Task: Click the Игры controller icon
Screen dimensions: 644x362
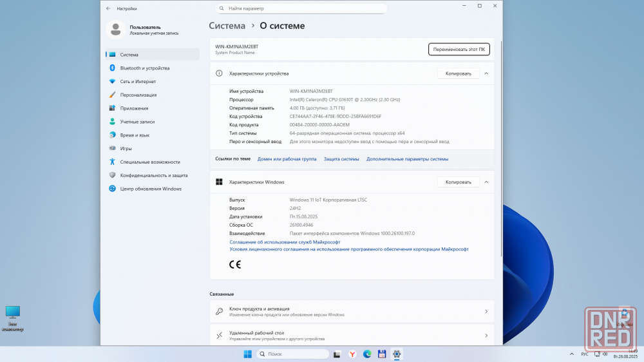Action: coord(112,148)
